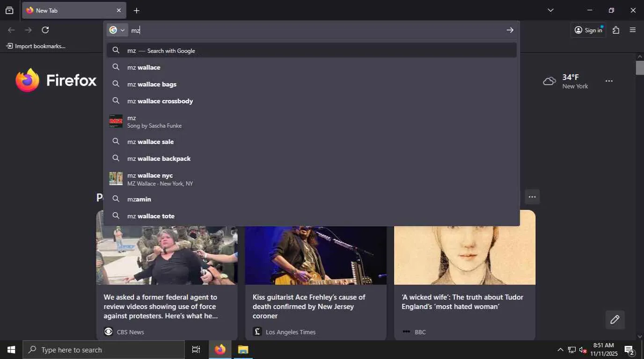Open the Windows Start menu
This screenshot has height=359, width=644.
click(11, 350)
